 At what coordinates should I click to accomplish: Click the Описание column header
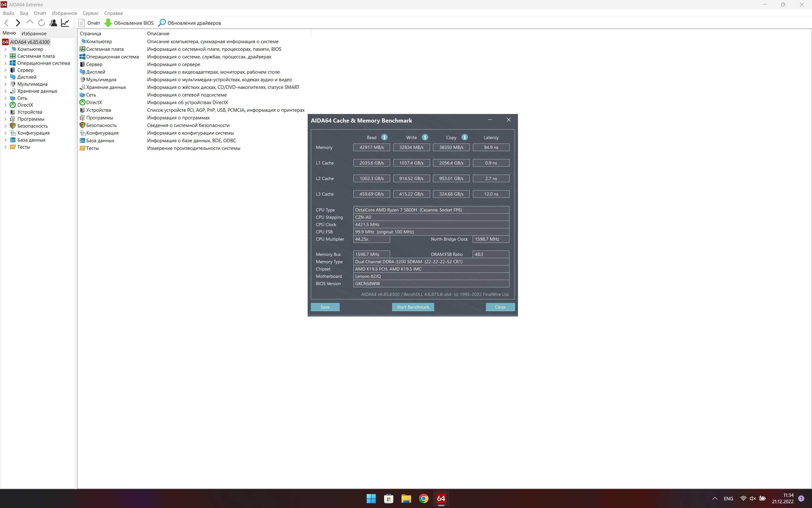coord(228,33)
